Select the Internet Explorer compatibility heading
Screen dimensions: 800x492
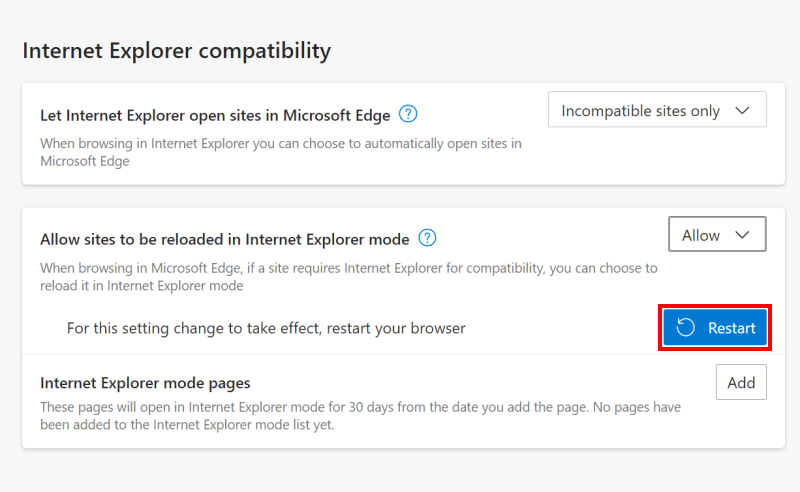tap(177, 51)
